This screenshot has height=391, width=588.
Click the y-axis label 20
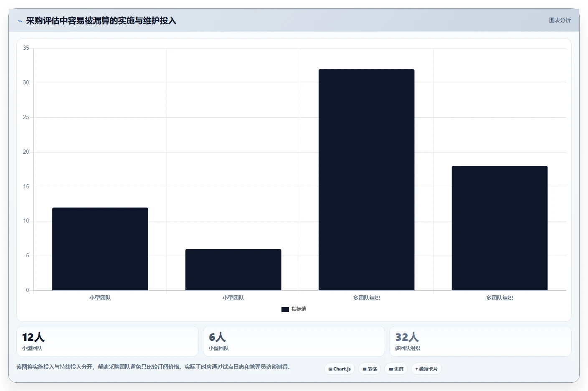(26, 152)
